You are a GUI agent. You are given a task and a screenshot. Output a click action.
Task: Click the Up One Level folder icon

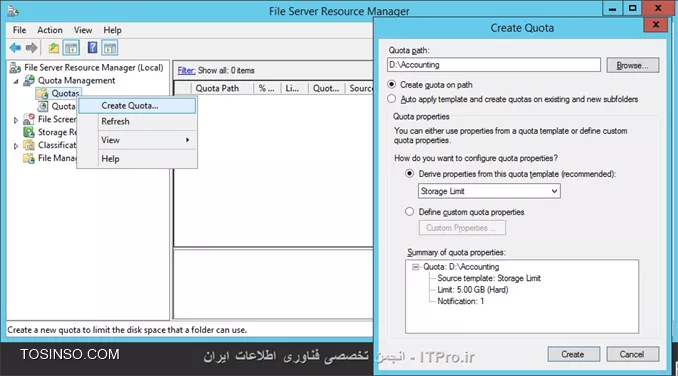[54, 48]
